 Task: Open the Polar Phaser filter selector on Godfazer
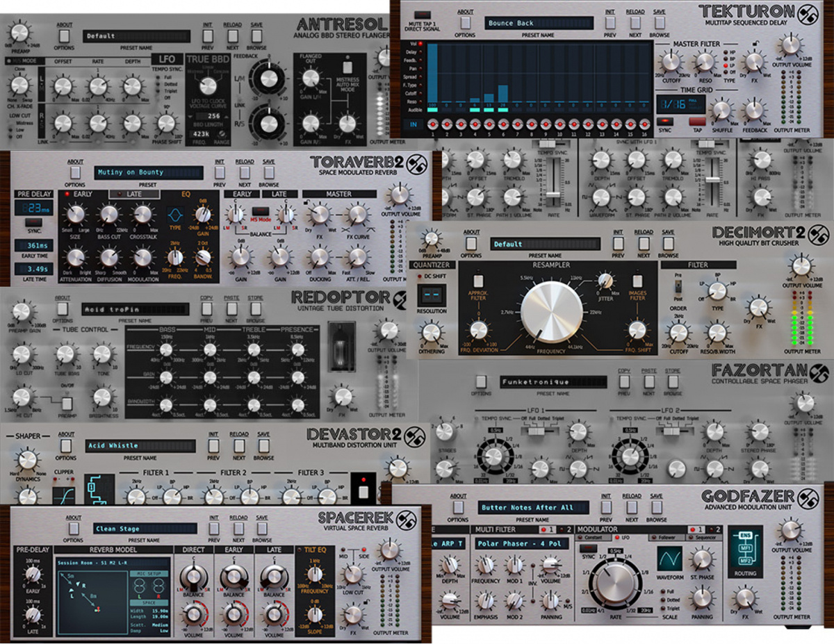click(x=521, y=543)
